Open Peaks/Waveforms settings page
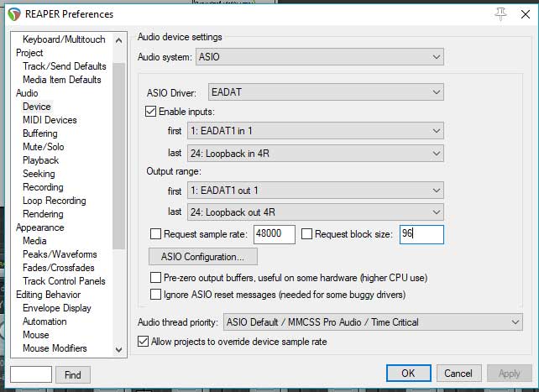 [x=60, y=253]
